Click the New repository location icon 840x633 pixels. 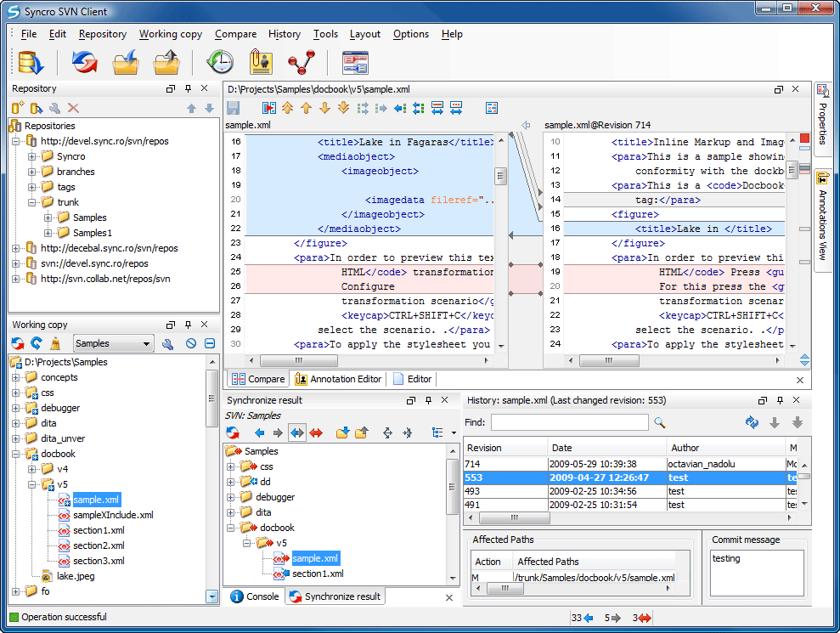(x=18, y=108)
